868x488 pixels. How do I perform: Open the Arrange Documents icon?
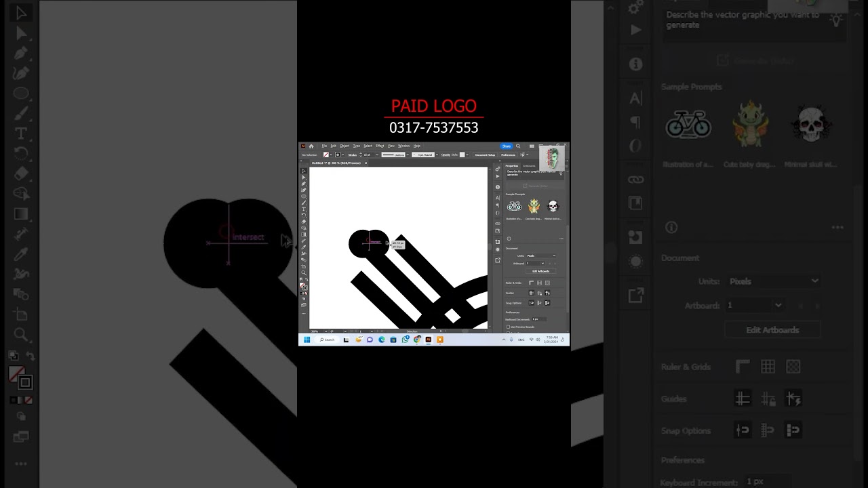pos(532,146)
